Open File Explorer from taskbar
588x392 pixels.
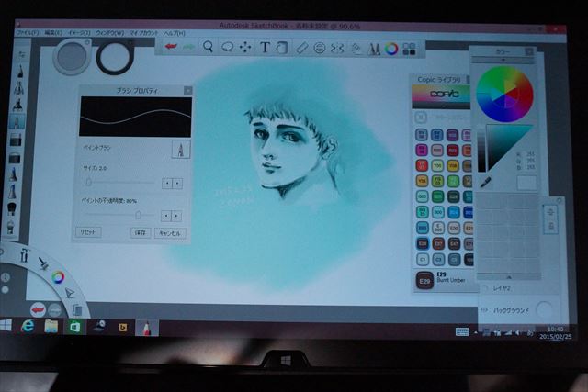coord(51,327)
